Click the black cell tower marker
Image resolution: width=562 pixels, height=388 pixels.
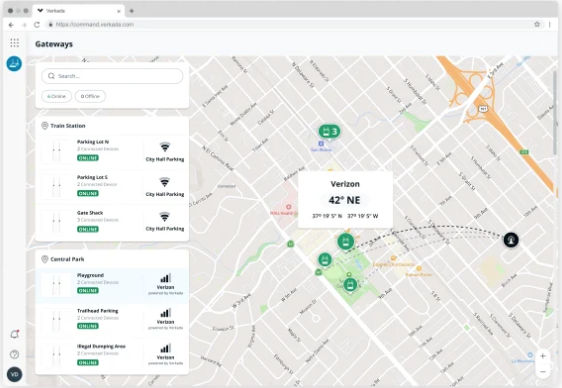(x=511, y=240)
